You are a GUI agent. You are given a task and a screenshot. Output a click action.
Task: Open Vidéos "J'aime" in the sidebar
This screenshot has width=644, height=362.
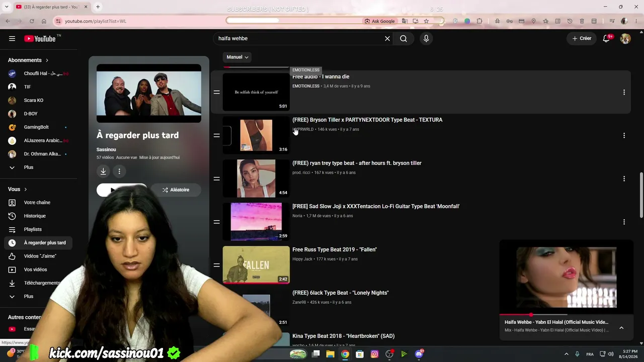pos(39,256)
